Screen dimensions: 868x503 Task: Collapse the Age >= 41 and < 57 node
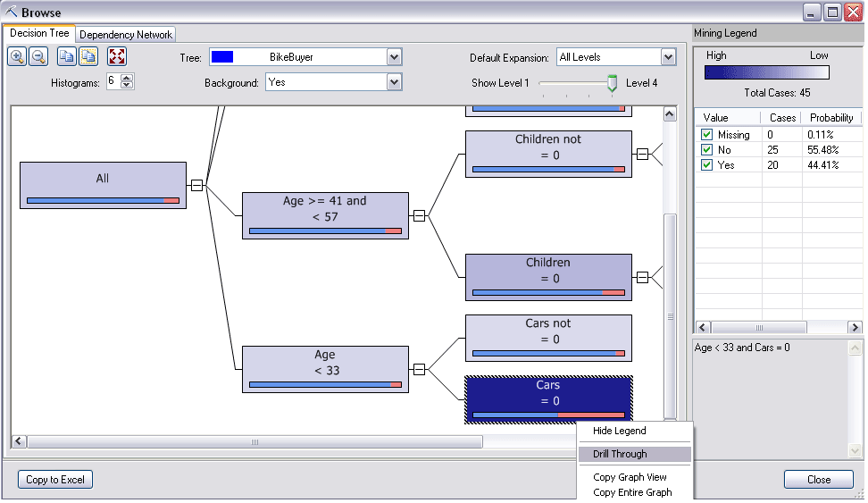pyautogui.click(x=419, y=216)
